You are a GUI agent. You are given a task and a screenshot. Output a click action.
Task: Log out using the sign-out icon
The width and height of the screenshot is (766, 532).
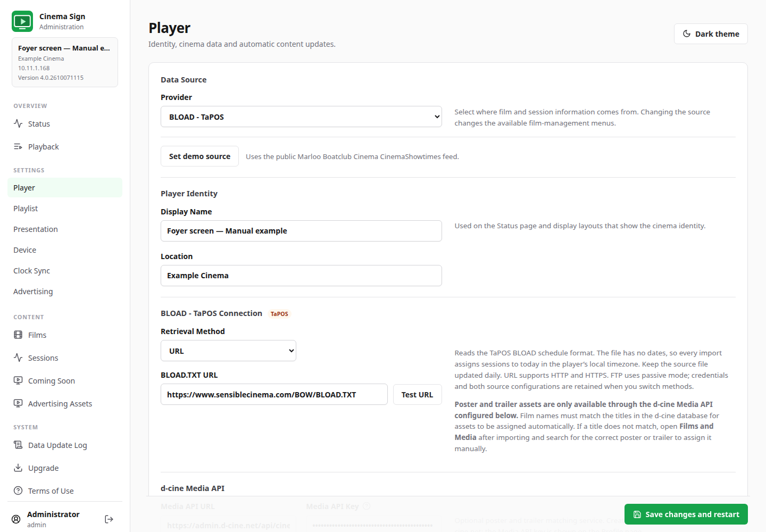coord(109,519)
